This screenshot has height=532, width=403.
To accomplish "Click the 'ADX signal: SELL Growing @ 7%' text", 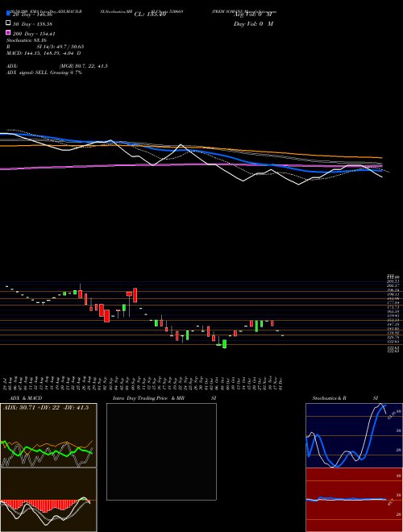I will (x=44, y=73).
